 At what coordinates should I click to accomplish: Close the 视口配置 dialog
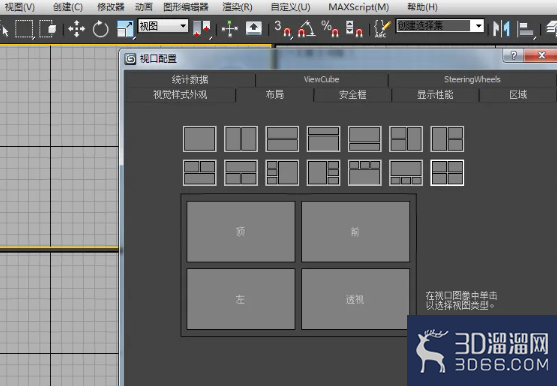pyautogui.click(x=541, y=55)
